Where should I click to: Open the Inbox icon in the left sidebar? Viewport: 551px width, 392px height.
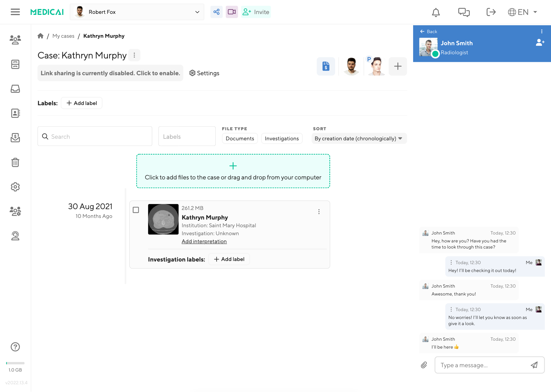pos(15,89)
